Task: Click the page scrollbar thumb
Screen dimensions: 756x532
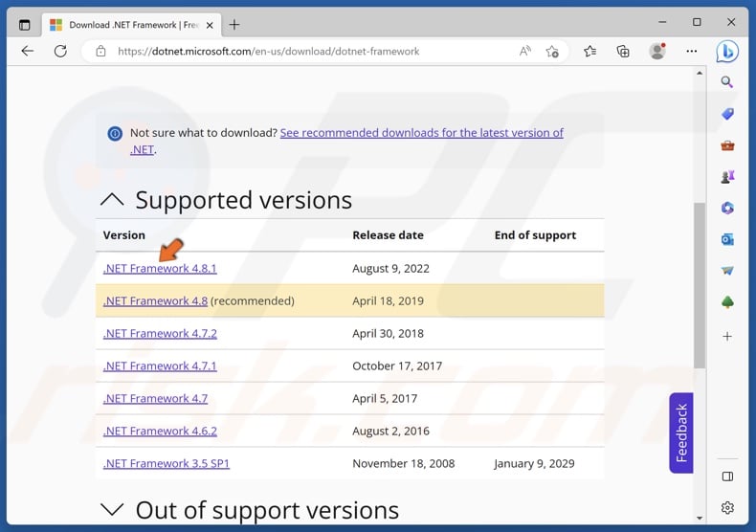Action: pyautogui.click(x=700, y=285)
